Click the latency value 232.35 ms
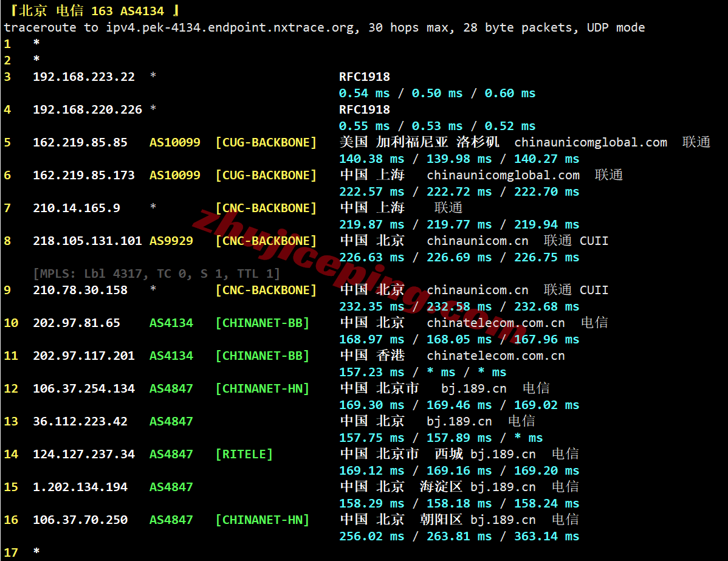The width and height of the screenshot is (728, 561). tap(372, 306)
